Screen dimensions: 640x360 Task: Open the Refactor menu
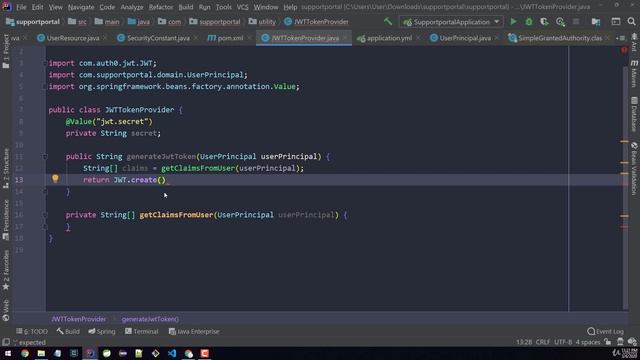tap(161, 7)
